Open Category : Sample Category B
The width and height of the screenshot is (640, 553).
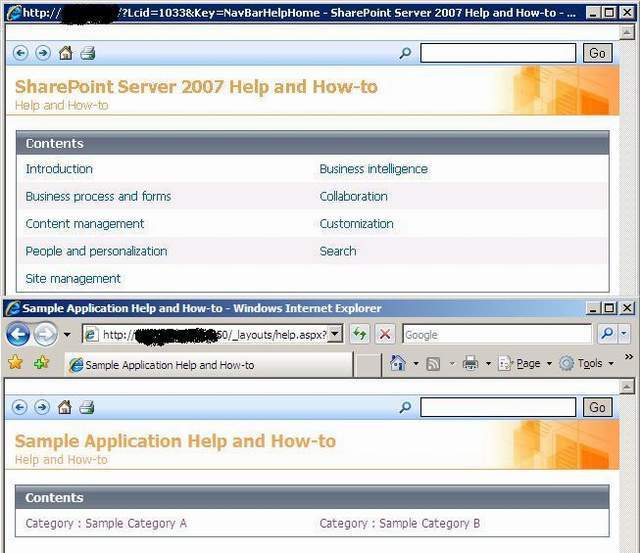pyautogui.click(x=400, y=523)
